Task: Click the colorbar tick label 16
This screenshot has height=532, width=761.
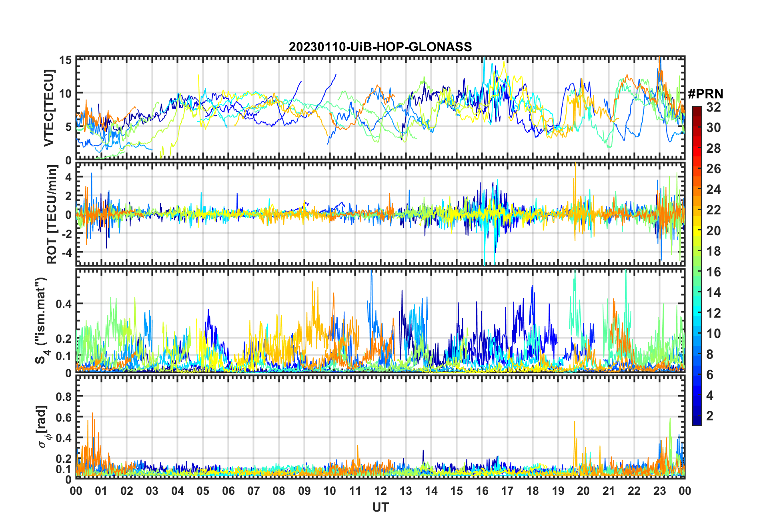Action: [x=713, y=272]
